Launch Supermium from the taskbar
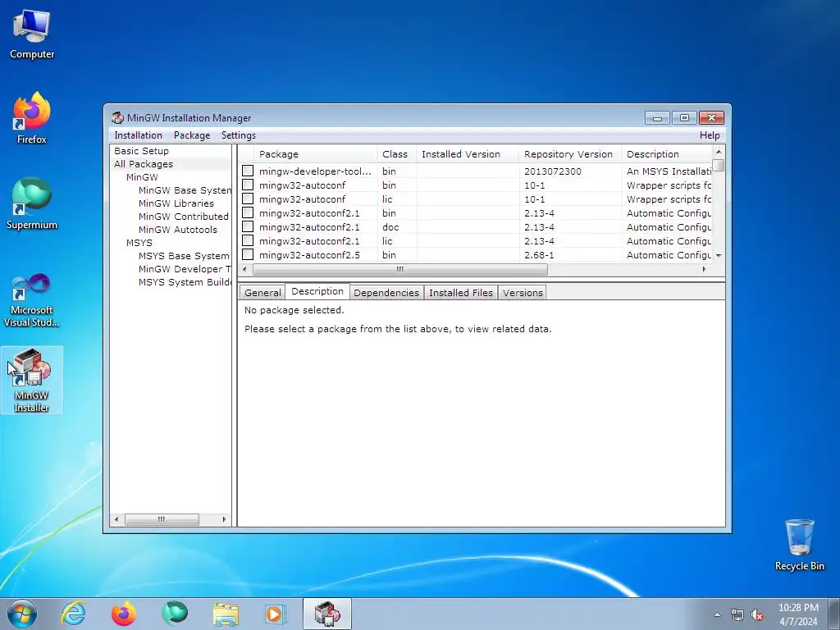The width and height of the screenshot is (840, 630). 175,614
